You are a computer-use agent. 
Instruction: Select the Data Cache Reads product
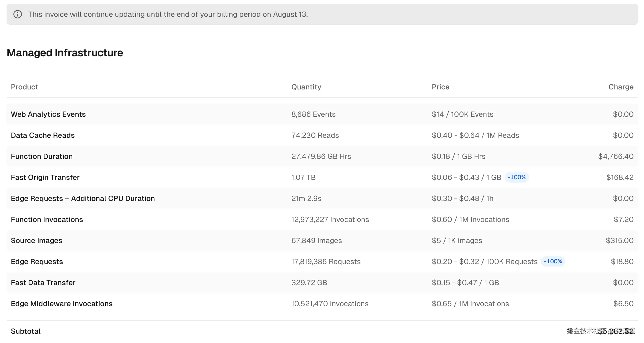click(x=43, y=135)
